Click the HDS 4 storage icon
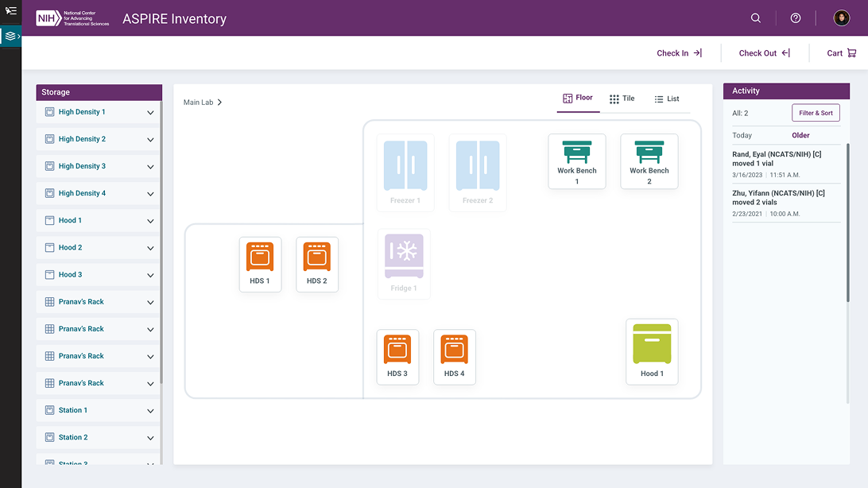The width and height of the screenshot is (868, 488). point(455,357)
